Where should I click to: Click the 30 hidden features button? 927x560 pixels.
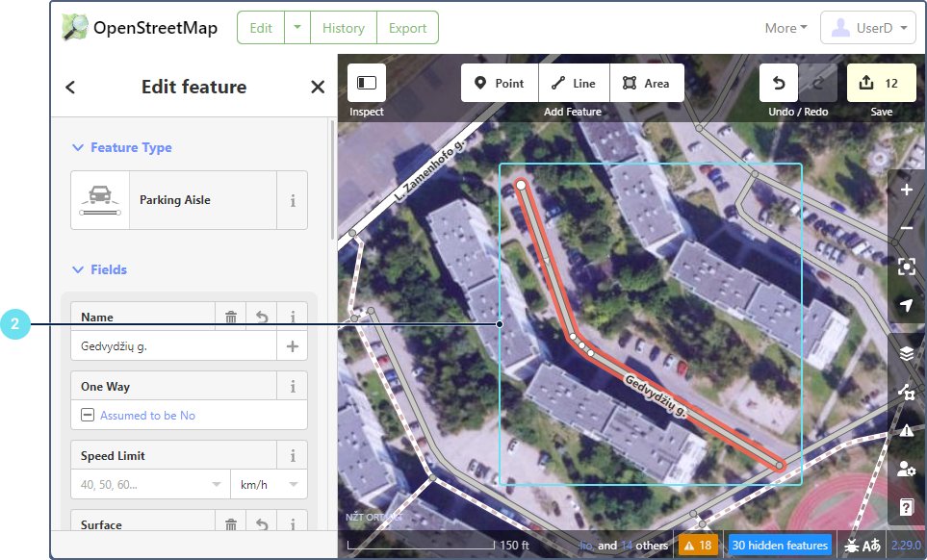click(779, 546)
